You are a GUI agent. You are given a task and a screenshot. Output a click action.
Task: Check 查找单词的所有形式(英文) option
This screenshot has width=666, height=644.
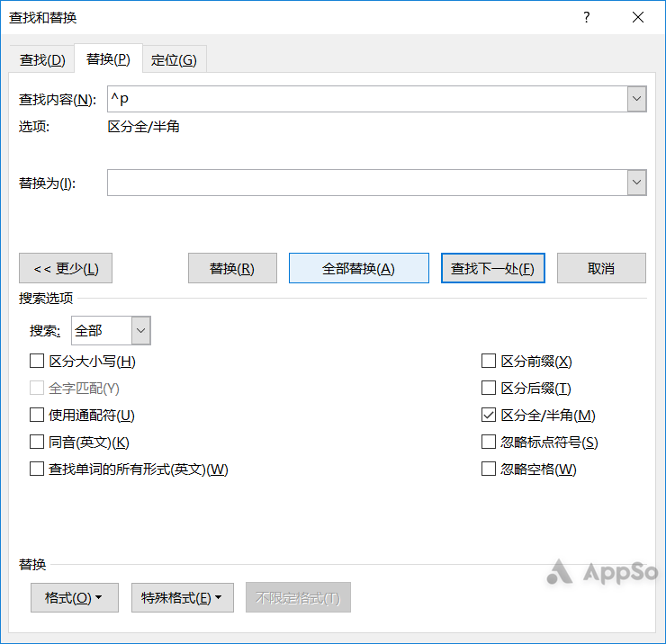[37, 470]
